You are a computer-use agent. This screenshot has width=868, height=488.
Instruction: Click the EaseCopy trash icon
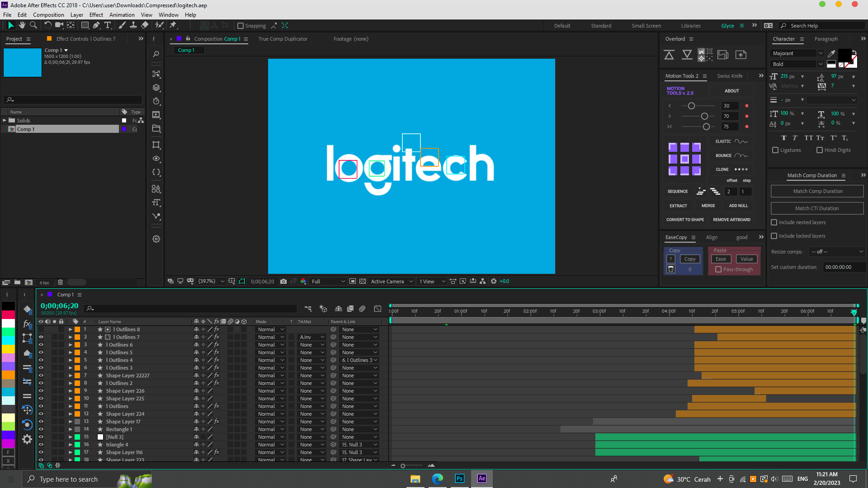click(x=671, y=269)
